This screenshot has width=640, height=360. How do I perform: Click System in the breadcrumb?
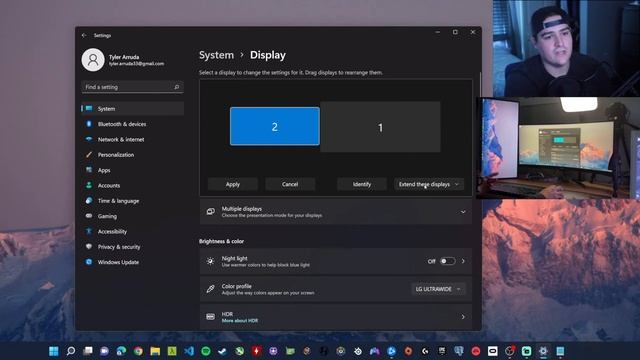(x=216, y=55)
